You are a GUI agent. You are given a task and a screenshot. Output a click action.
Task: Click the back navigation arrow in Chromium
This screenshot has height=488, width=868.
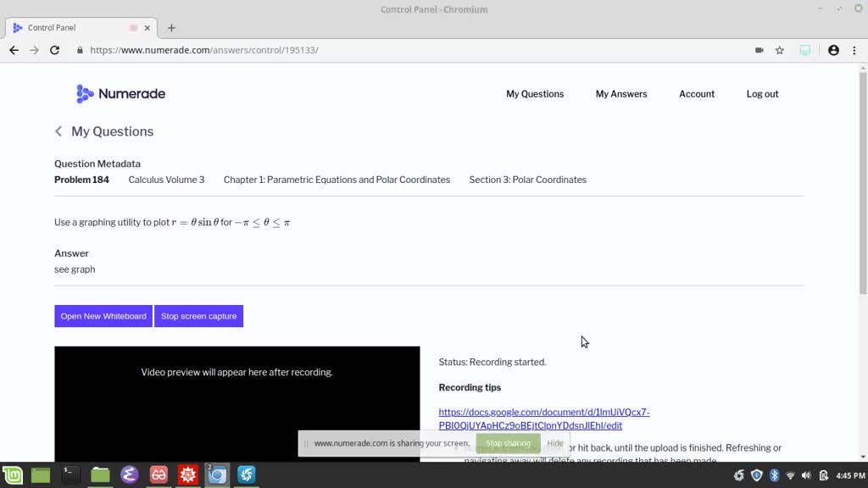pyautogui.click(x=14, y=50)
